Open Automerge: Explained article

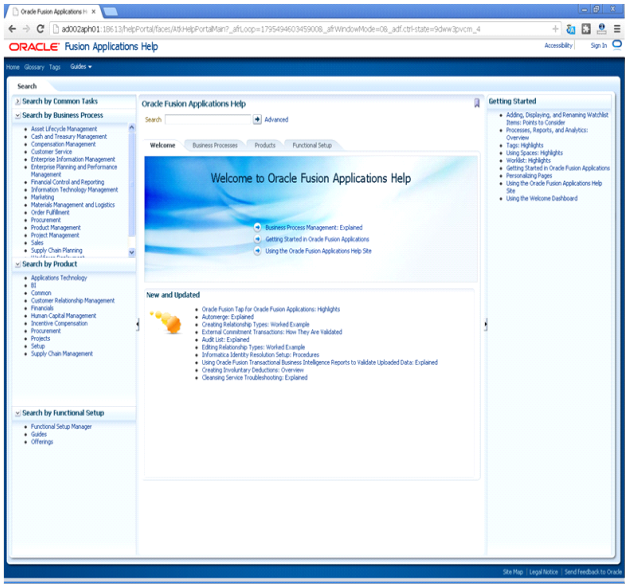point(227,317)
